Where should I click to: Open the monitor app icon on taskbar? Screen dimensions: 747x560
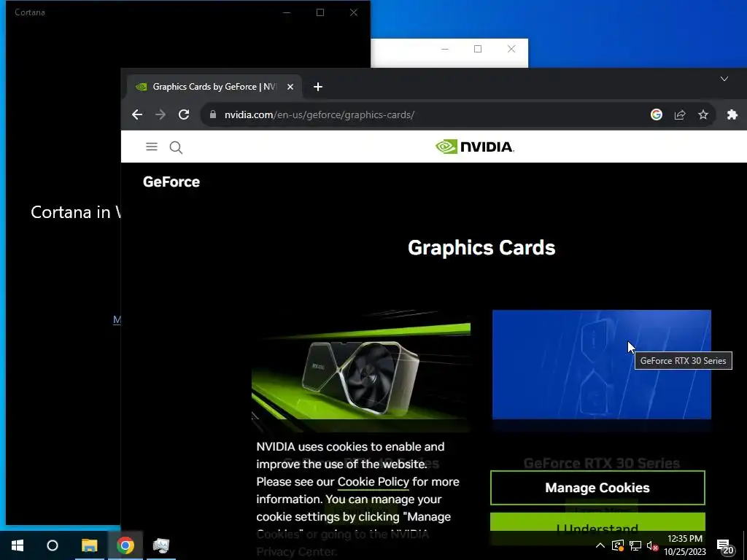[x=161, y=545]
